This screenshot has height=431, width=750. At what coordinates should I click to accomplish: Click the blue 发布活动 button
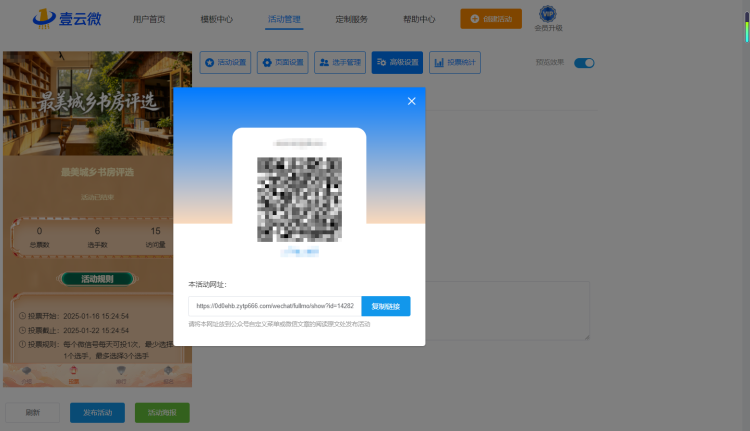(x=98, y=412)
